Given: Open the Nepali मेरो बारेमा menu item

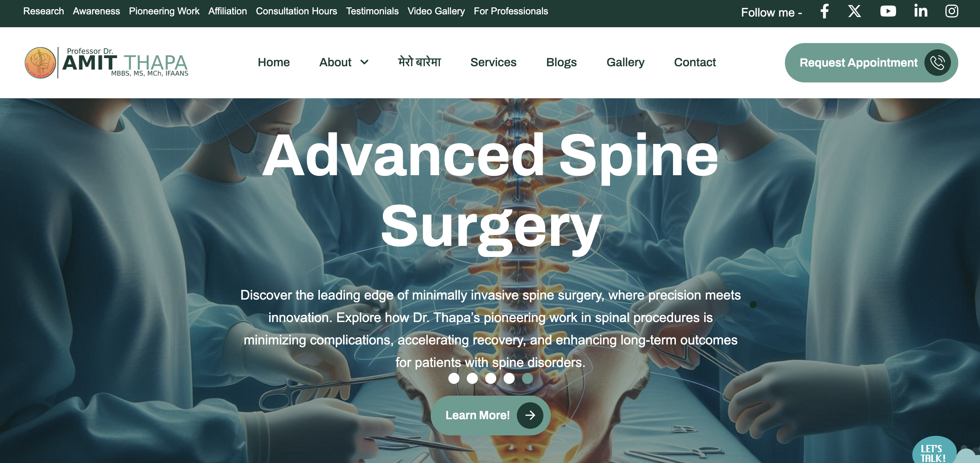Looking at the screenshot, I should [x=419, y=61].
